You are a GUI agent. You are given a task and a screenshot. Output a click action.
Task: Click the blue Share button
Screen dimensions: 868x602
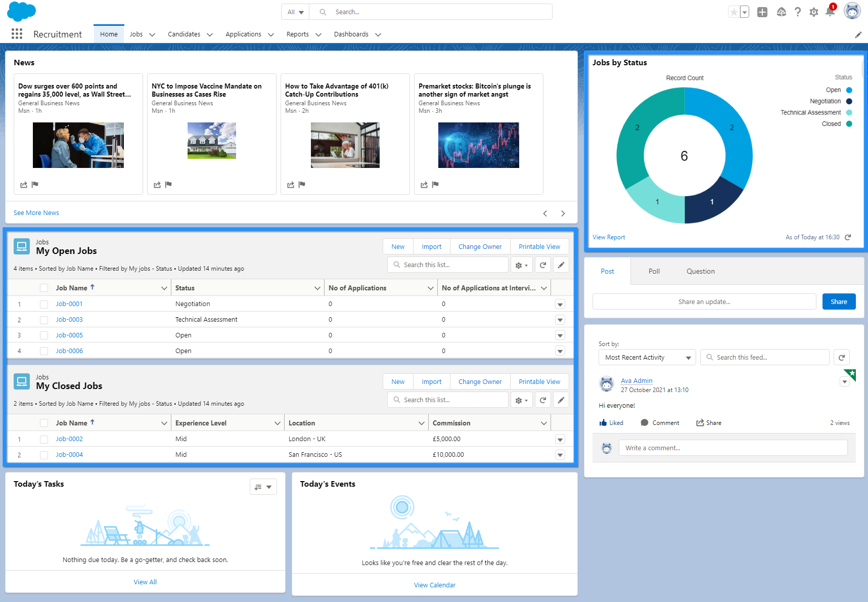[x=839, y=302]
